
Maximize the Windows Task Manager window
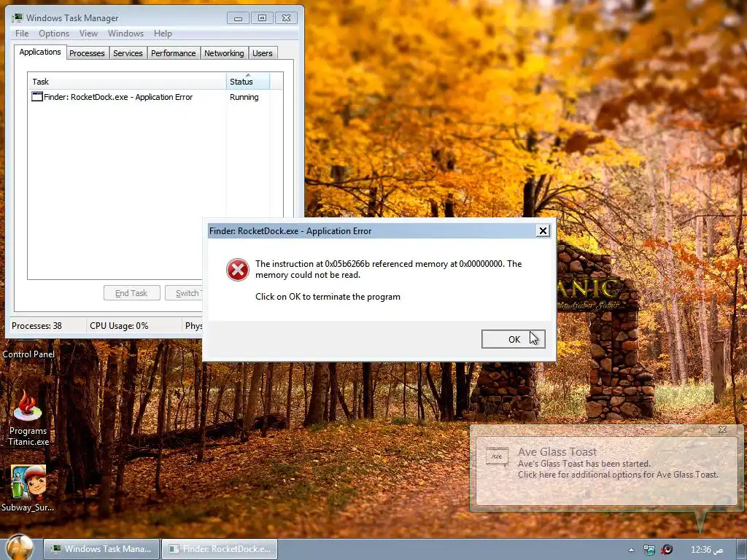tap(262, 18)
